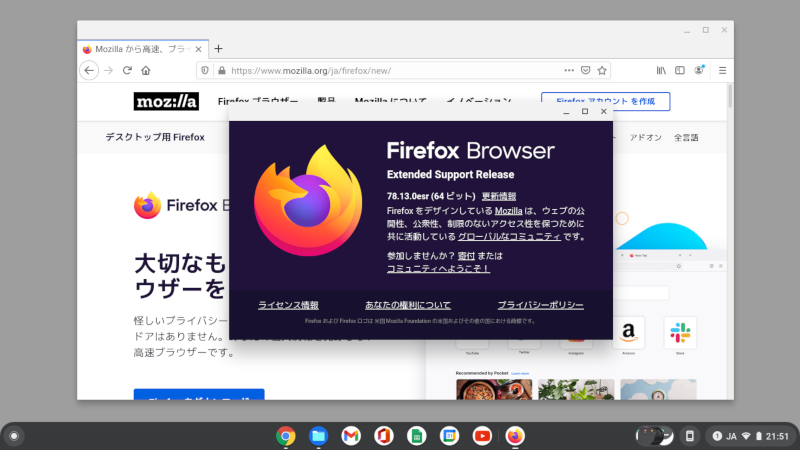The height and width of the screenshot is (450, 800).
Task: Show the sidebars via toolbar icon
Action: [x=680, y=70]
